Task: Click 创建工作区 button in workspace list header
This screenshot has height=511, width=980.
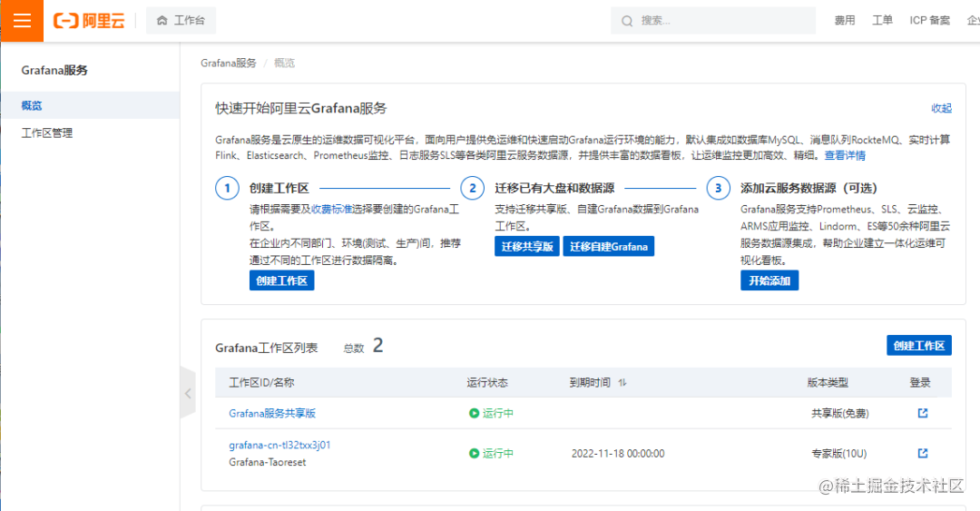Action: pyautogui.click(x=918, y=345)
